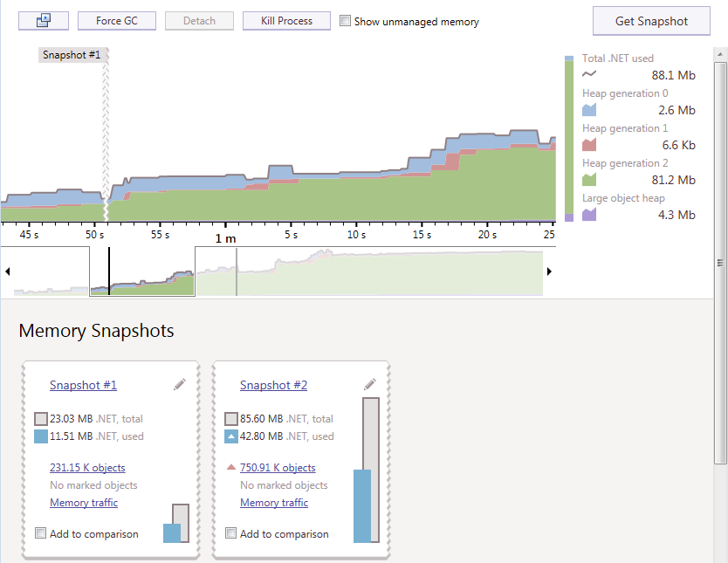Click the growth arrow beside 750.91 K objects
This screenshot has height=563, width=728.
[x=230, y=468]
